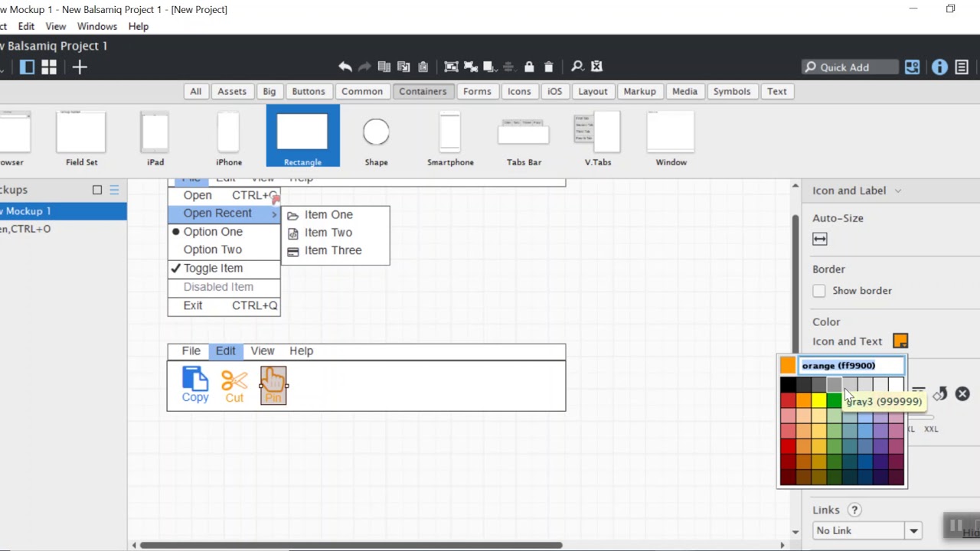This screenshot has height=551, width=980.
Task: Select the Cut scissors icon on canvas
Action: coord(234,386)
